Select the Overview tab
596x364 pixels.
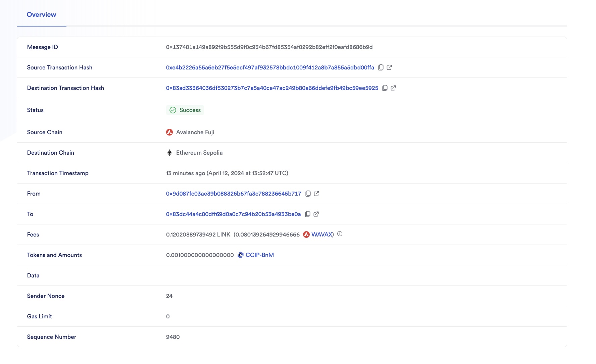point(41,14)
